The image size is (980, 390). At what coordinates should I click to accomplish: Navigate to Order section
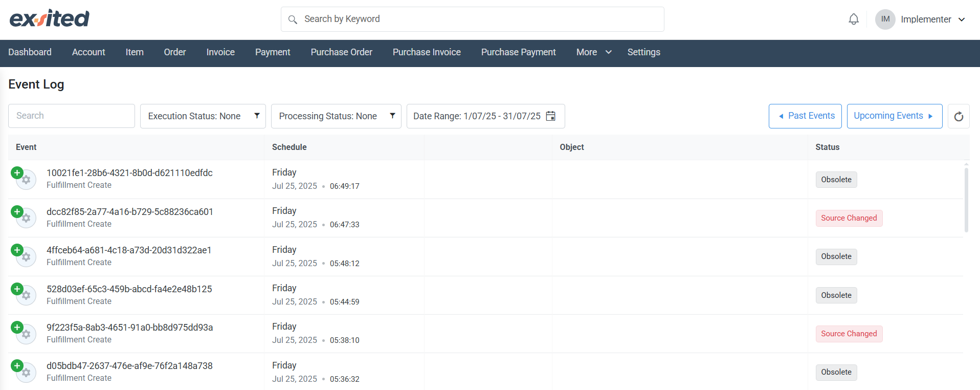click(175, 52)
